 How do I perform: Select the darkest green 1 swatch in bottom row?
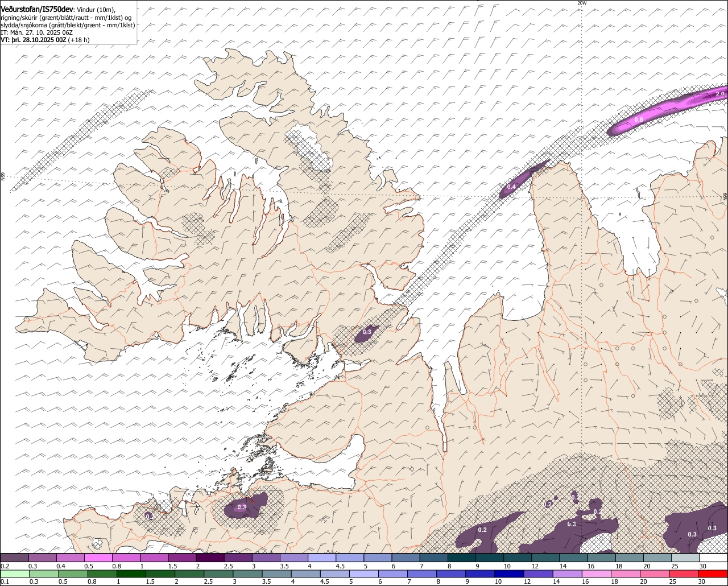131,574
